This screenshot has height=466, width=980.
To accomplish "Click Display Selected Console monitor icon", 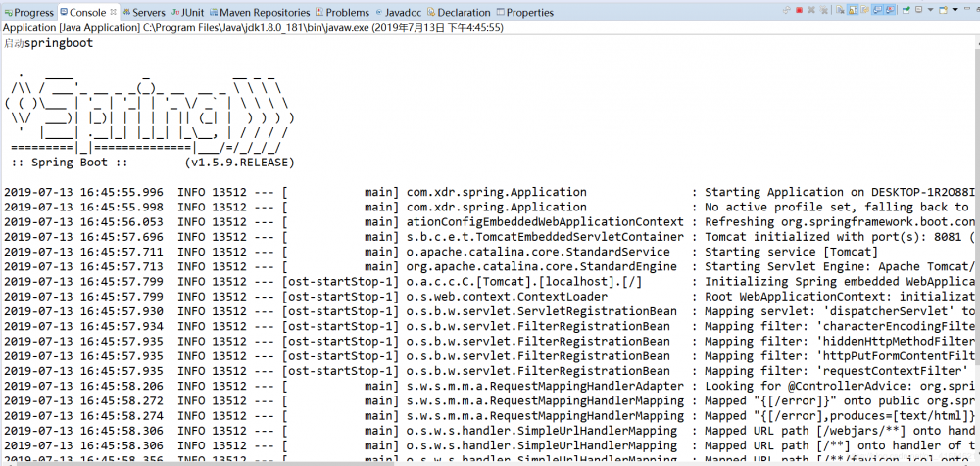I will (919, 10).
